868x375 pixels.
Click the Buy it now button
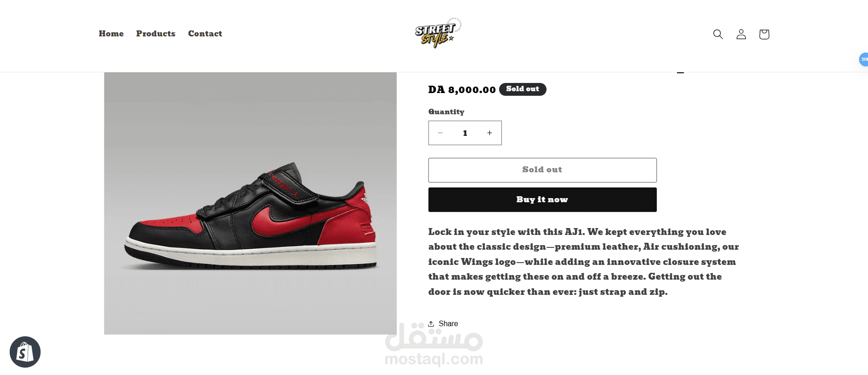coord(542,199)
